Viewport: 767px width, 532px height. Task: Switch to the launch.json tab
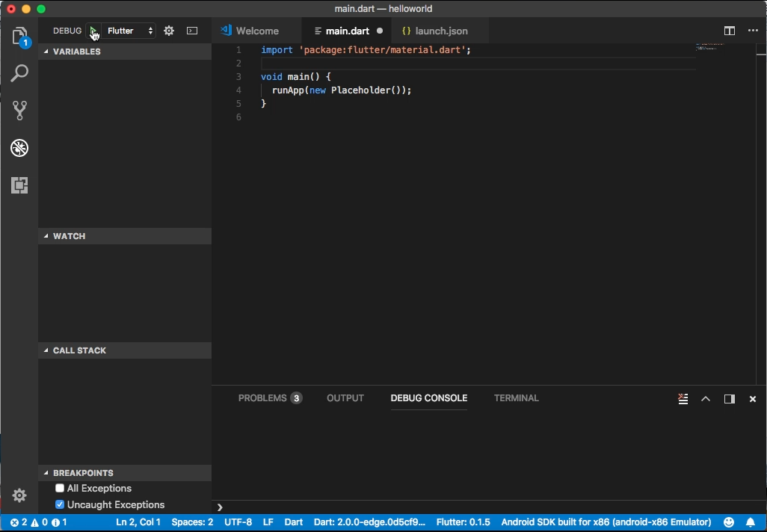441,31
